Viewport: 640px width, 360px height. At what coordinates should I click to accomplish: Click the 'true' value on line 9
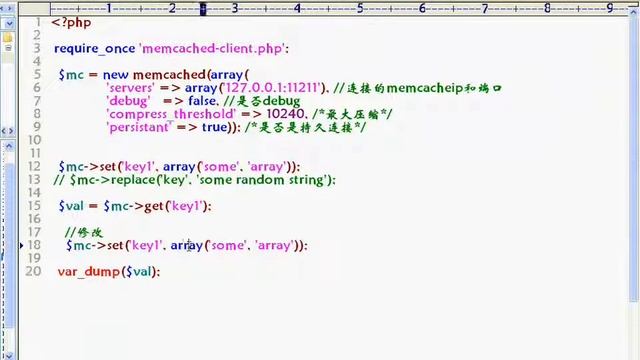tap(214, 127)
